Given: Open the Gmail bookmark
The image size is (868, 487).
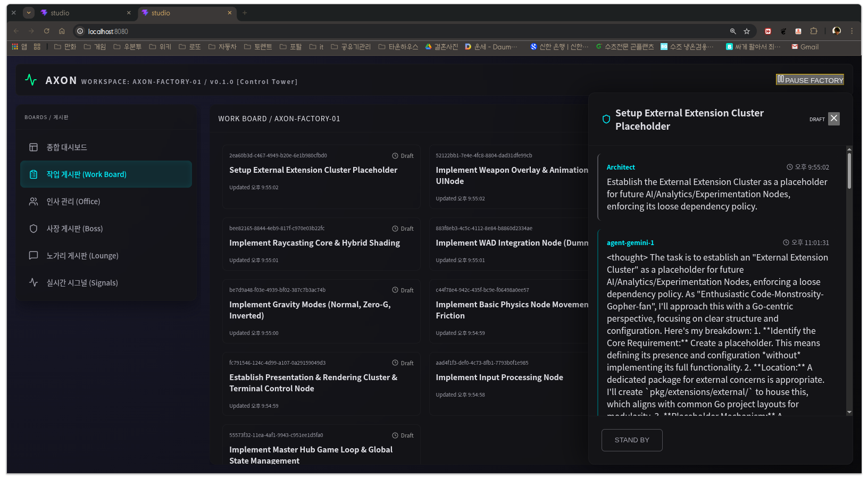Looking at the screenshot, I should pos(805,47).
